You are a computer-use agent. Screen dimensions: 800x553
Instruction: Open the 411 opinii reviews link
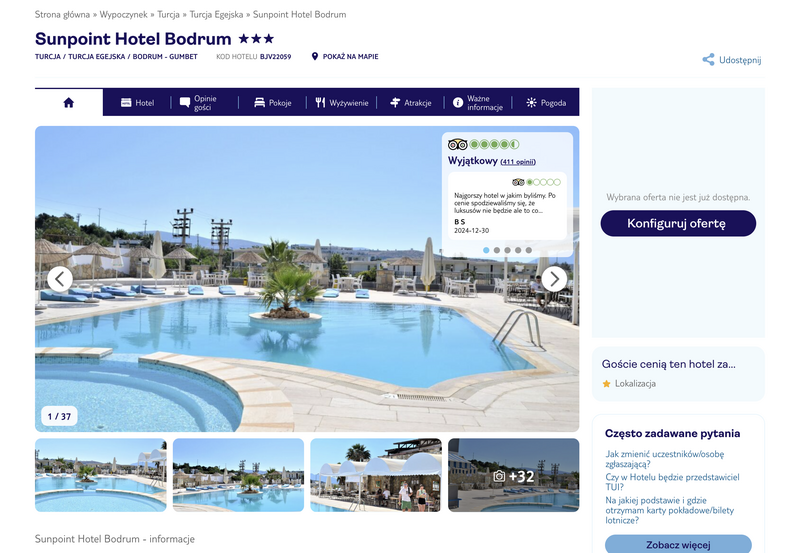[518, 162]
